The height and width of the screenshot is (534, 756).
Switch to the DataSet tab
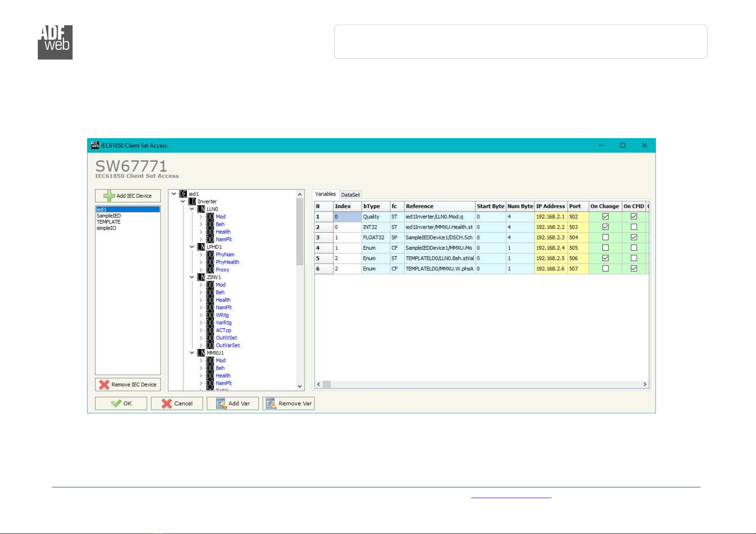click(x=350, y=195)
